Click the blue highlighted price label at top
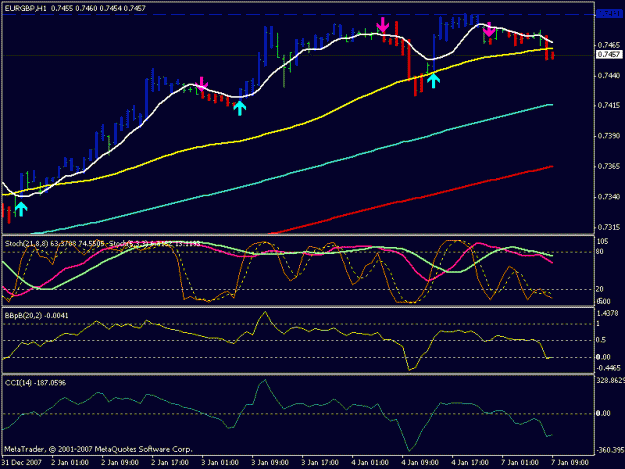Image resolution: width=625 pixels, height=469 pixels. click(x=609, y=14)
